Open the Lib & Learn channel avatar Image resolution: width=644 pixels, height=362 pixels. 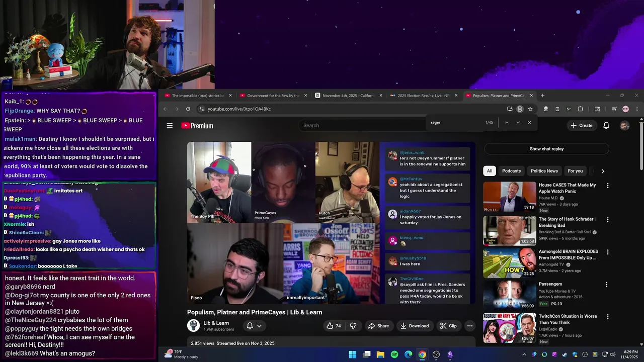[x=193, y=326]
